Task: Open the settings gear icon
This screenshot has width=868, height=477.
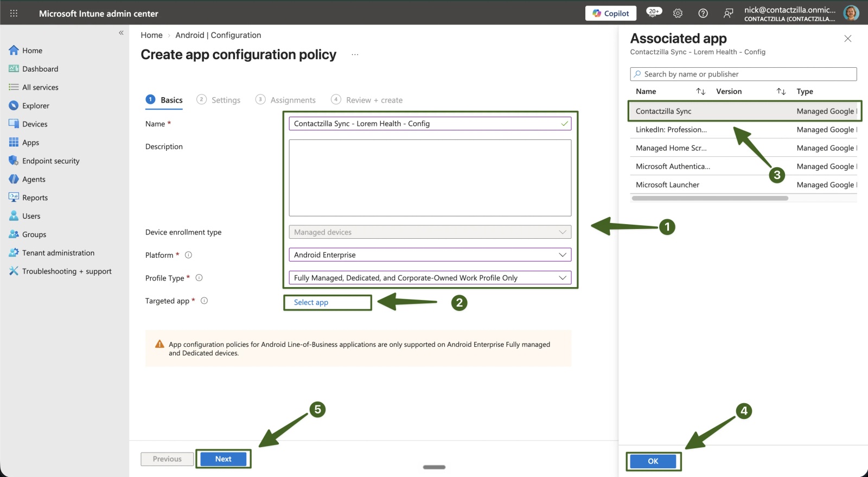Action: 678,13
